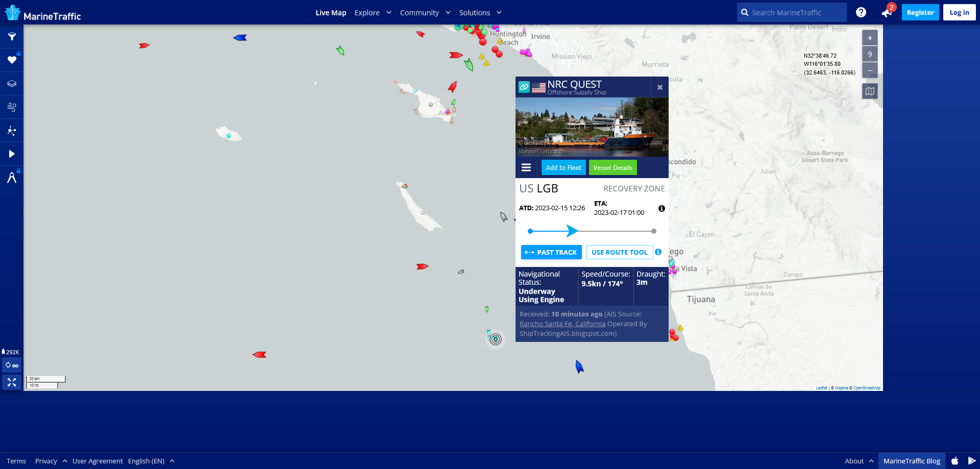The width and height of the screenshot is (980, 469).
Task: Expand the About footer menu
Action: click(x=859, y=461)
